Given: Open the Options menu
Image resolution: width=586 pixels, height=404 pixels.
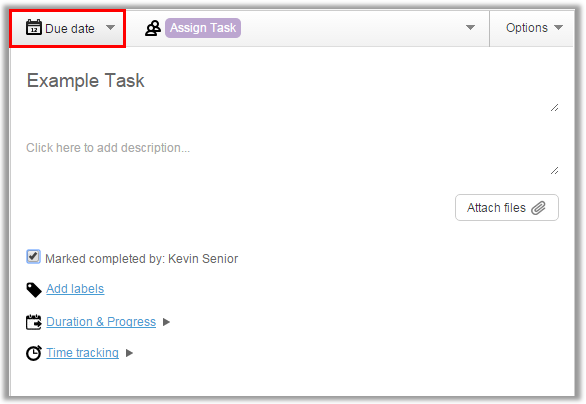Looking at the screenshot, I should 534,28.
